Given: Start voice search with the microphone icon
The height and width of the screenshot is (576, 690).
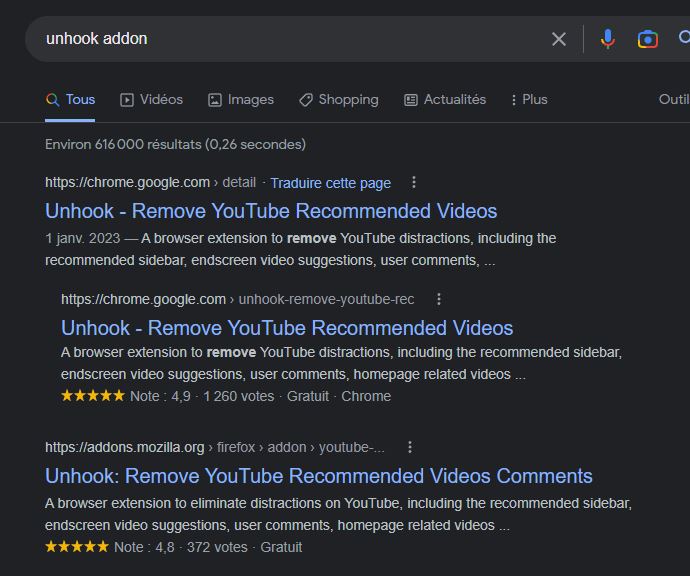Looking at the screenshot, I should click(x=607, y=39).
